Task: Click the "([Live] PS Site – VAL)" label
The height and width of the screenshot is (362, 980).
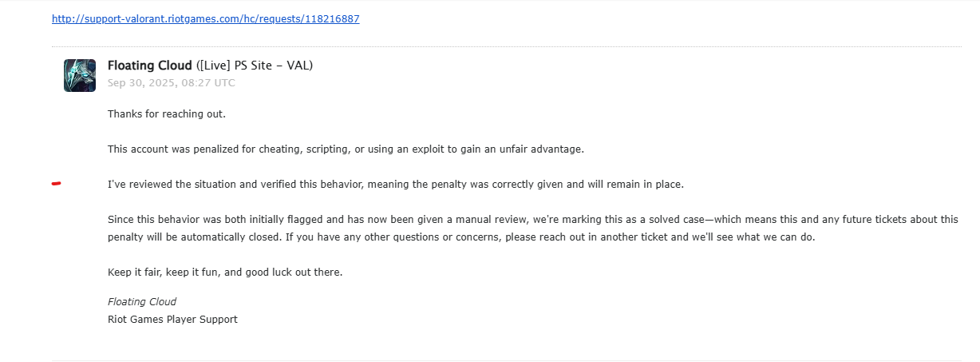Action: [x=255, y=66]
